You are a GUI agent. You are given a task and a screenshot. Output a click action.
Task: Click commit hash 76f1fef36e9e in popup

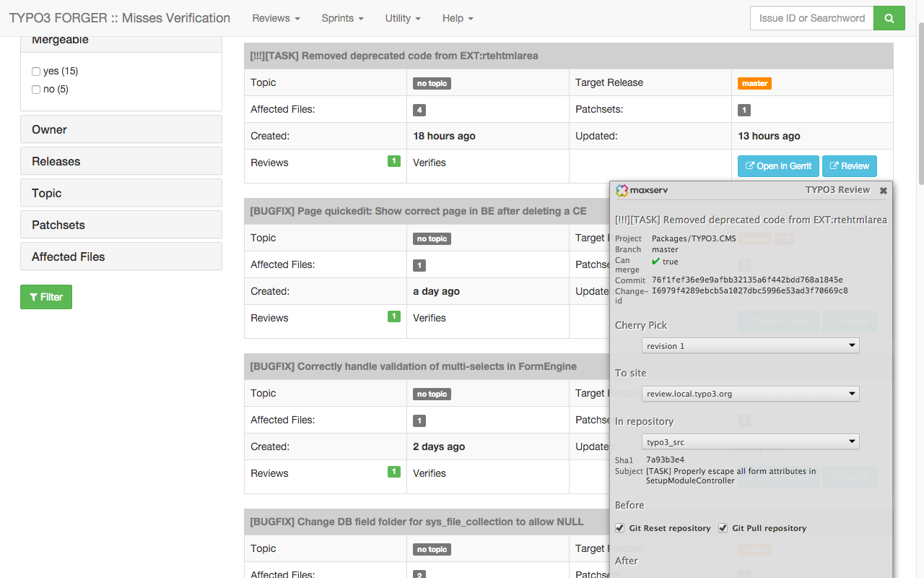747,280
